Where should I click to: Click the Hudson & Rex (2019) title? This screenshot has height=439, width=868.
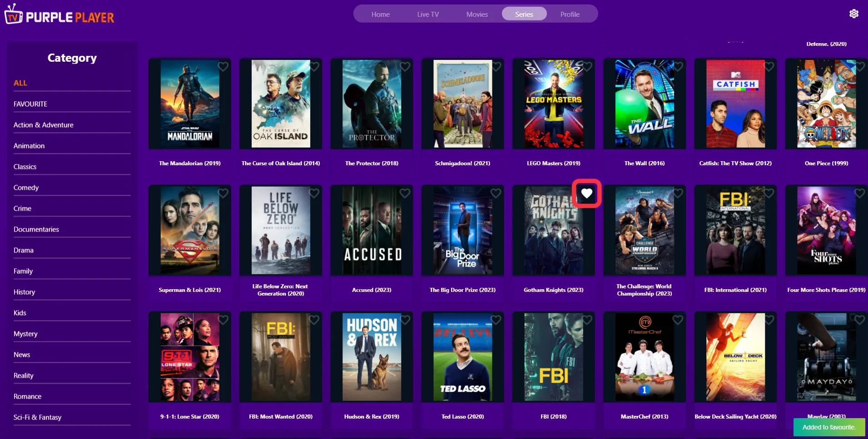pos(372,416)
